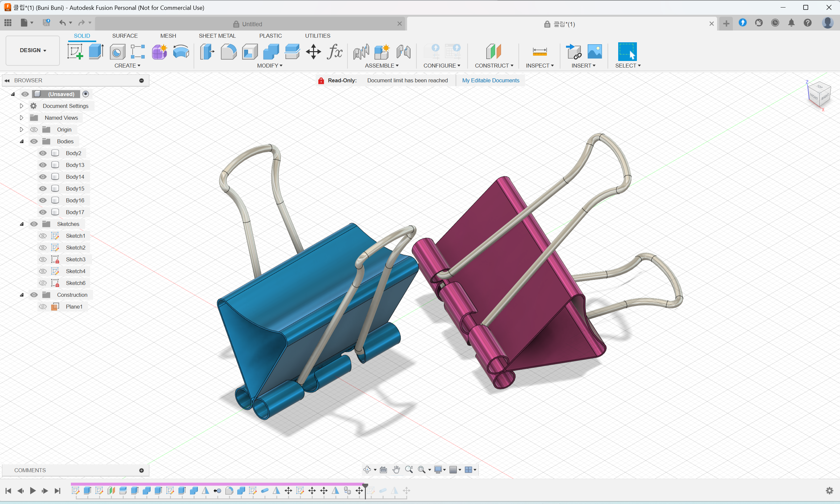Open the DESIGN workspace dropdown
840x504 pixels.
[32, 50]
